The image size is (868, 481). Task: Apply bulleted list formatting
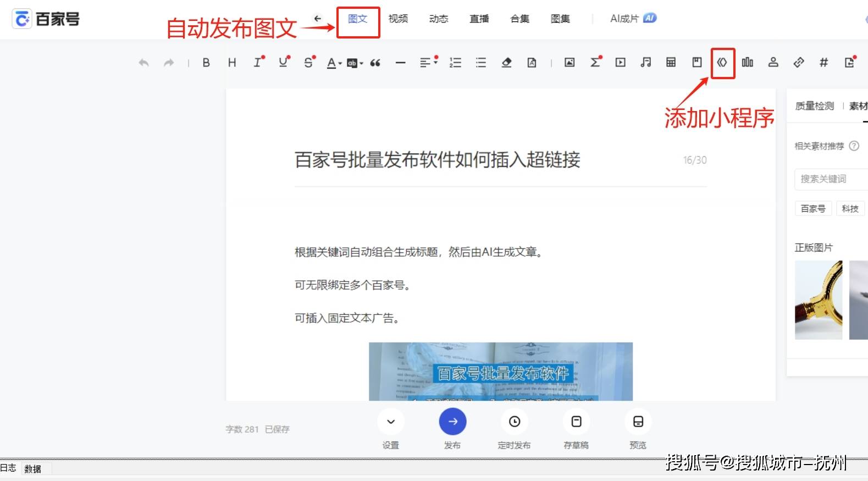[x=481, y=63]
